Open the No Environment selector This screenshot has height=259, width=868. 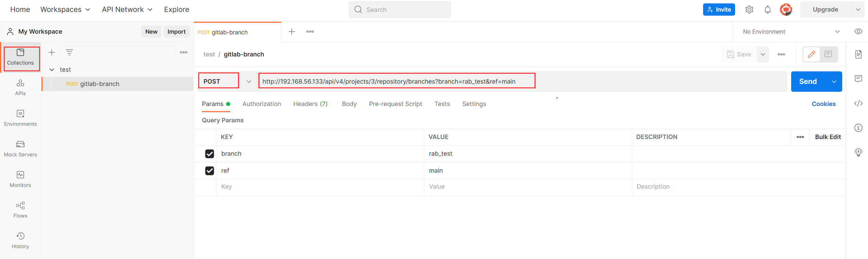coord(791,32)
